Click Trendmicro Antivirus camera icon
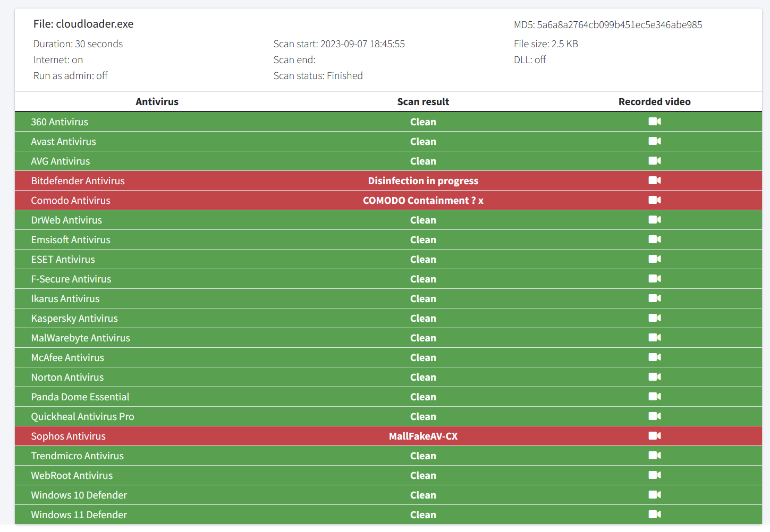The height and width of the screenshot is (532, 770). tap(655, 456)
